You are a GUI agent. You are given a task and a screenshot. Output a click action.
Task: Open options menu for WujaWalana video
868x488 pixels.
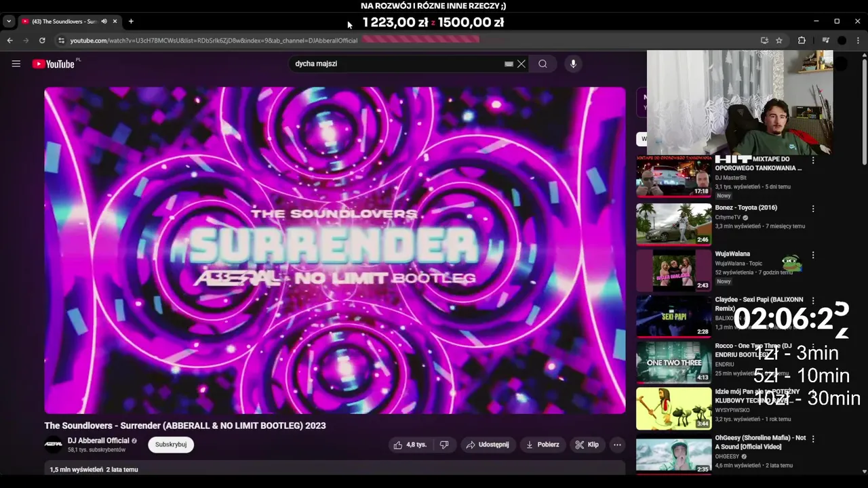(813, 255)
